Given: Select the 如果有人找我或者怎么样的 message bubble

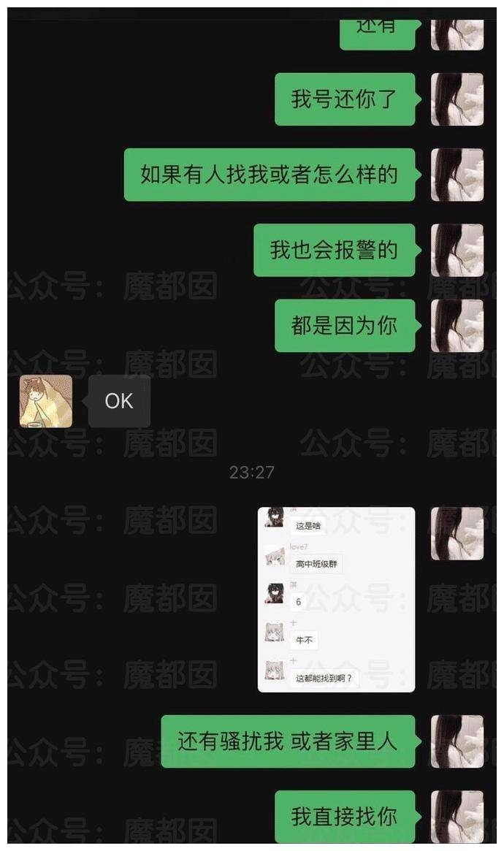Looking at the screenshot, I should 270,175.
